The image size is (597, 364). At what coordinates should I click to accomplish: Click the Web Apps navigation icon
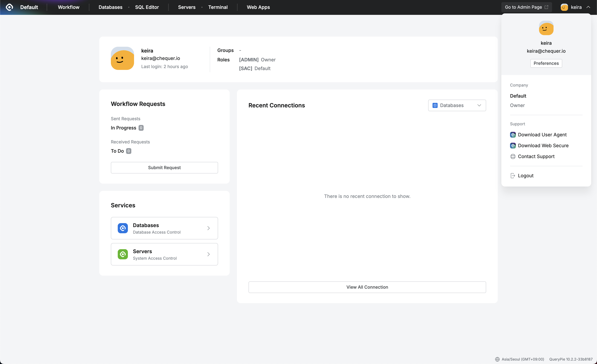(x=258, y=7)
